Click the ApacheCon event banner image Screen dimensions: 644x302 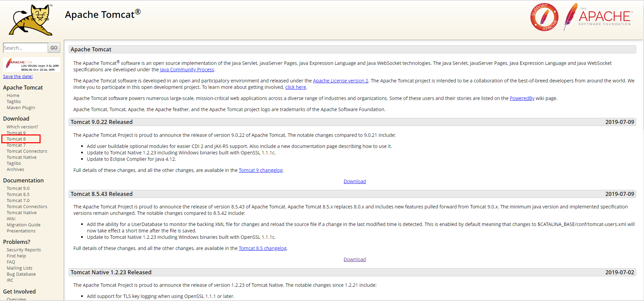coord(31,65)
